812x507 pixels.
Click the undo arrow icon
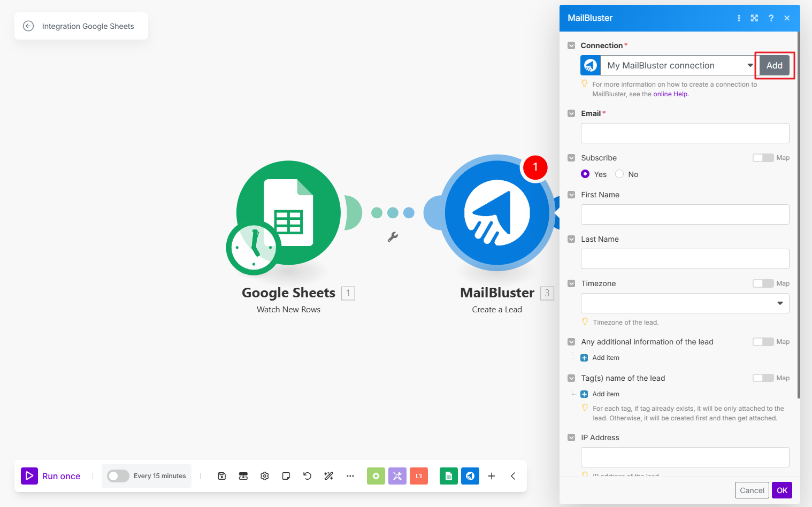[308, 476]
